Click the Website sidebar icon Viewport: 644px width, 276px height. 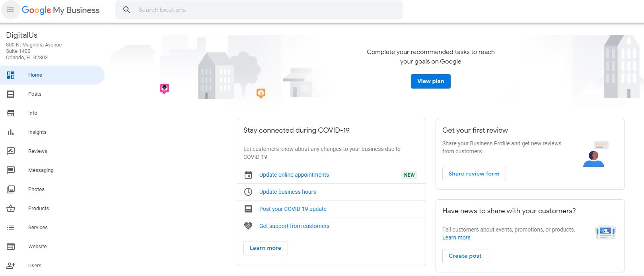pos(11,247)
